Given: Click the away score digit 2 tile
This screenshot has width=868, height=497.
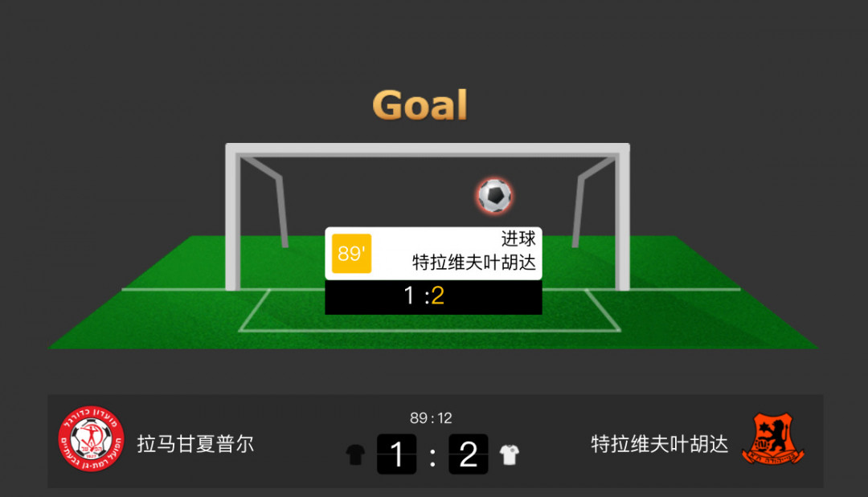Looking at the screenshot, I should click(x=469, y=454).
